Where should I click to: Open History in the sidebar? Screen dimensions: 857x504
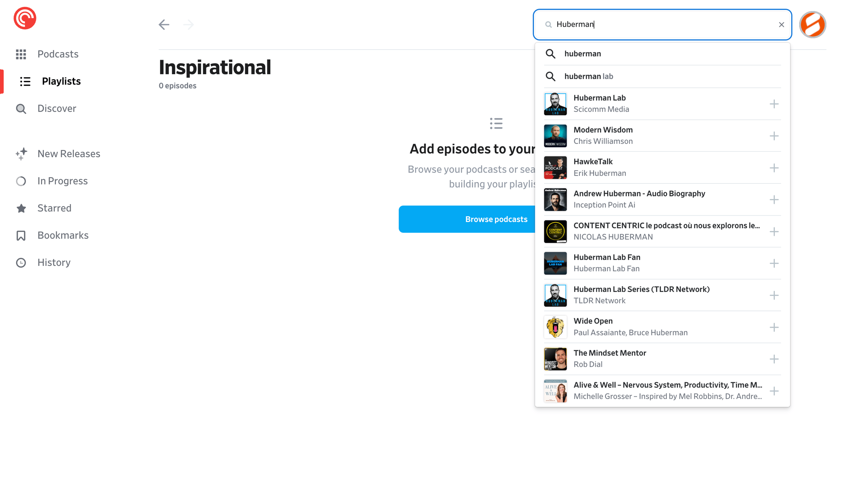(54, 262)
